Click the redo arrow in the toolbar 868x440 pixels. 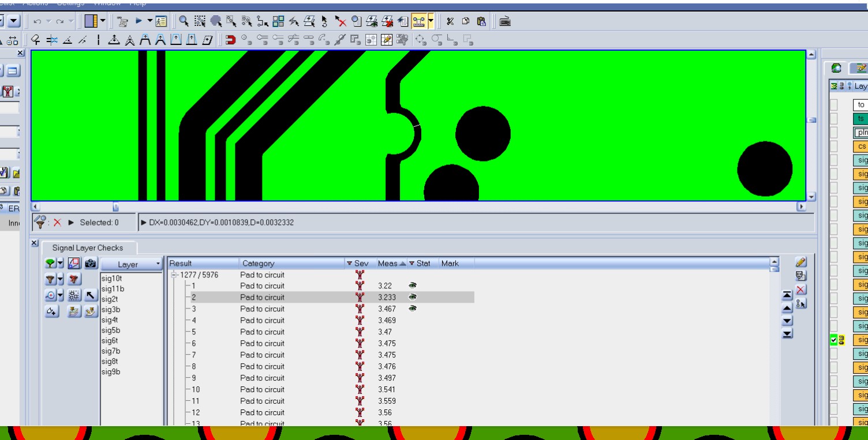[x=60, y=22]
